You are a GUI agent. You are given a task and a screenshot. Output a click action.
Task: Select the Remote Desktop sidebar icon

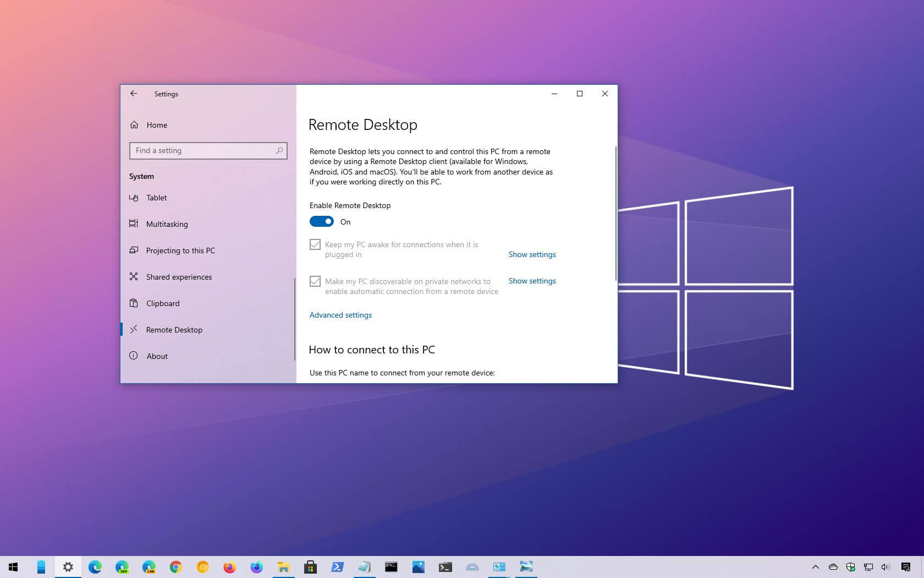(x=134, y=329)
